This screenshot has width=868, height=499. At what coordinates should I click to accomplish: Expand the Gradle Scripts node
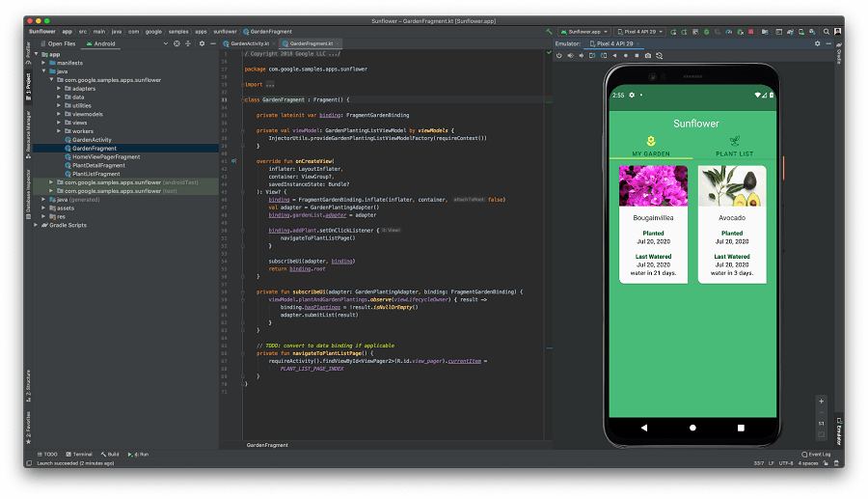click(x=36, y=225)
